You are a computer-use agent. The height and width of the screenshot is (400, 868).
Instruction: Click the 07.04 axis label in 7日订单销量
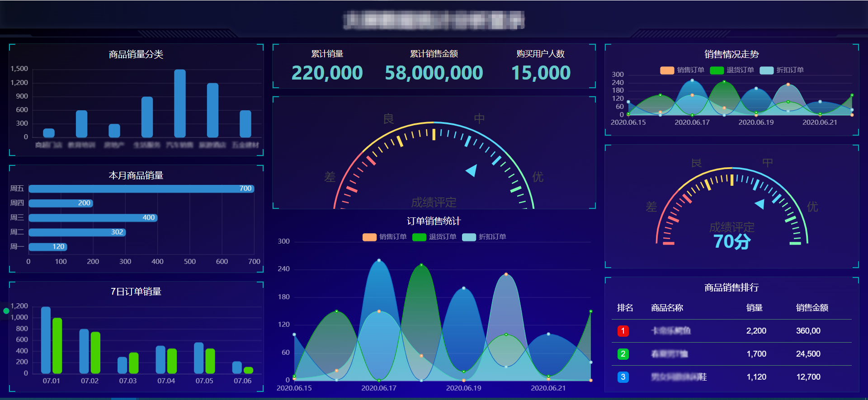tap(166, 381)
